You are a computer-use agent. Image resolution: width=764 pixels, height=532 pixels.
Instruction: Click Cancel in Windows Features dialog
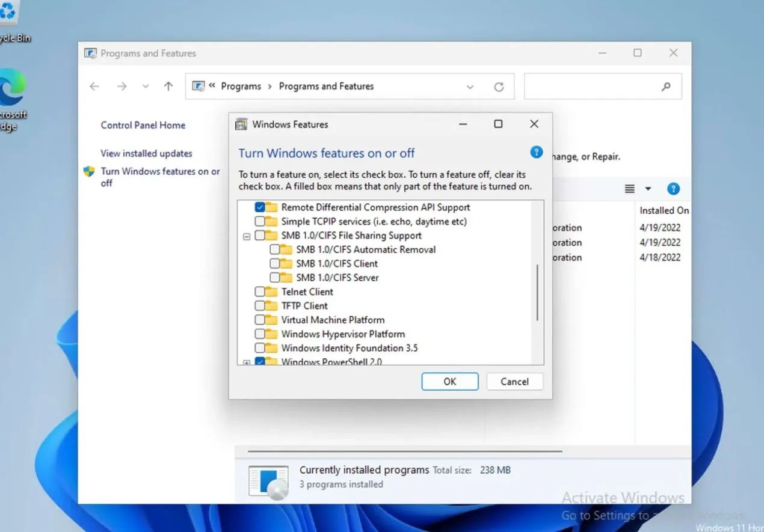[514, 381]
